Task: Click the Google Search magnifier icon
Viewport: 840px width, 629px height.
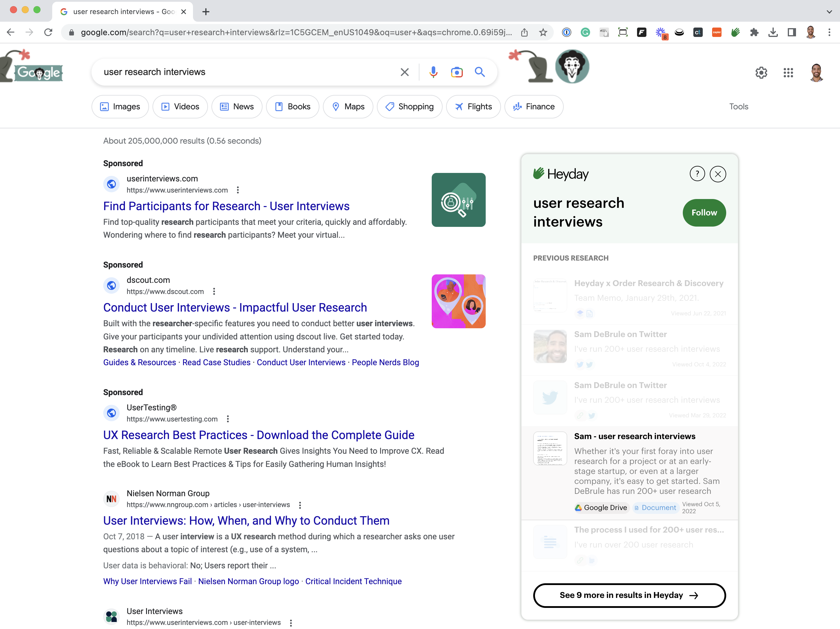Action: tap(480, 72)
